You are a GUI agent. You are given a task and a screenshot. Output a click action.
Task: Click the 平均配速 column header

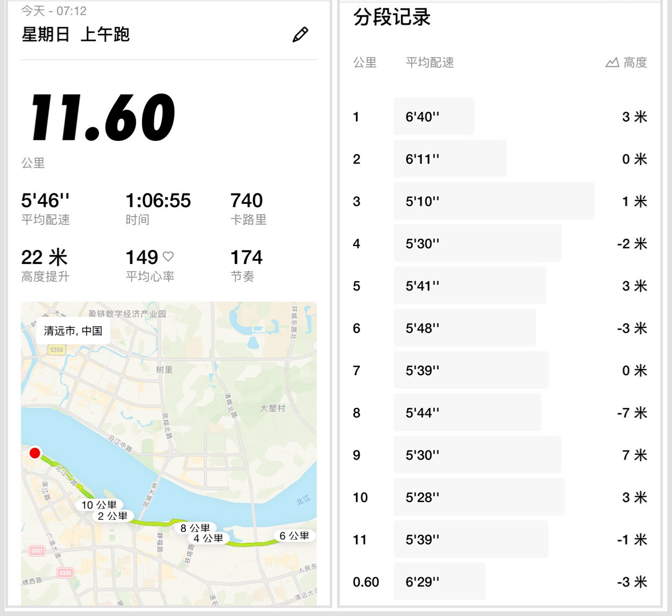tap(430, 63)
